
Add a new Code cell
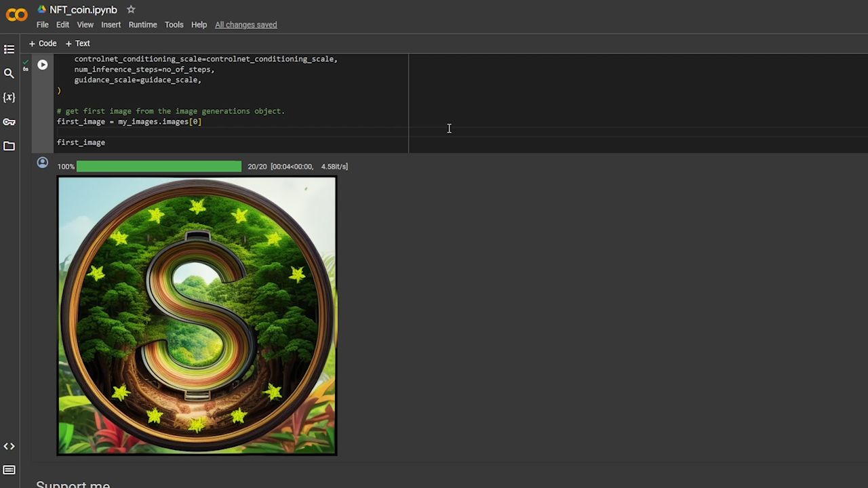pos(43,43)
